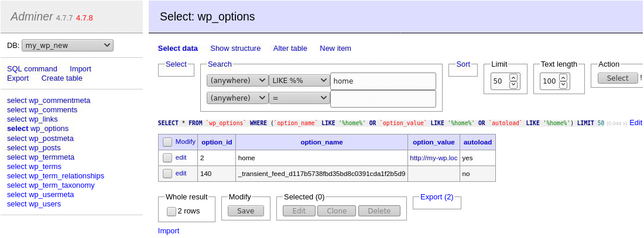
Task: Open the Alter table tab
Action: point(290,49)
